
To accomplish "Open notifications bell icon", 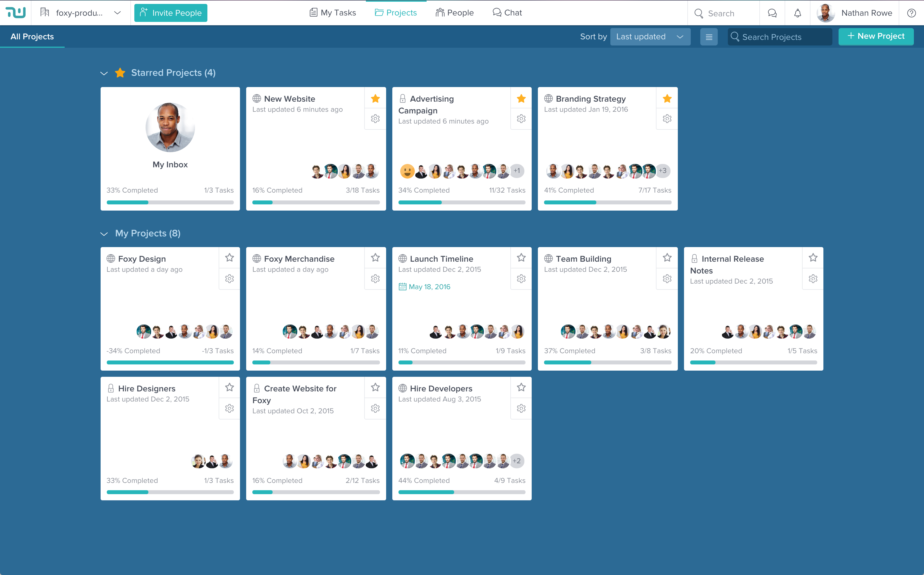I will (x=797, y=13).
